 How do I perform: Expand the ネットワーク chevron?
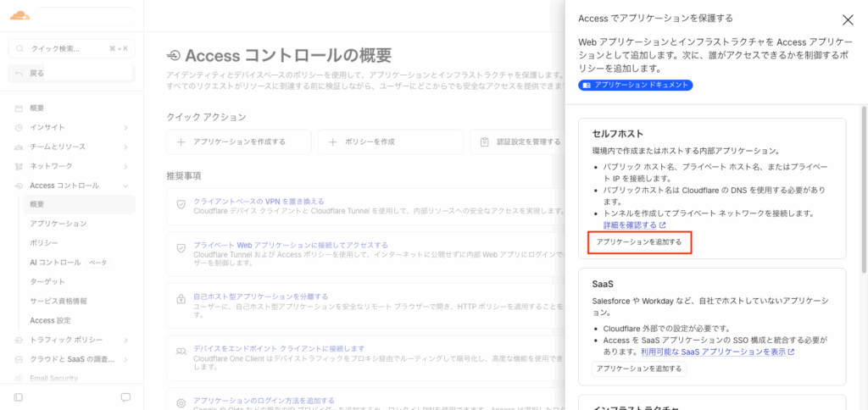coord(125,166)
